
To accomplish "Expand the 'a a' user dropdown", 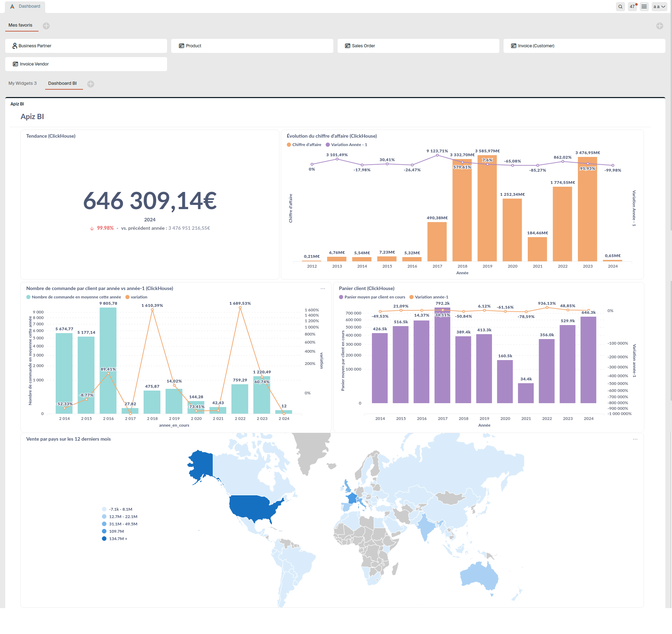I will point(659,7).
